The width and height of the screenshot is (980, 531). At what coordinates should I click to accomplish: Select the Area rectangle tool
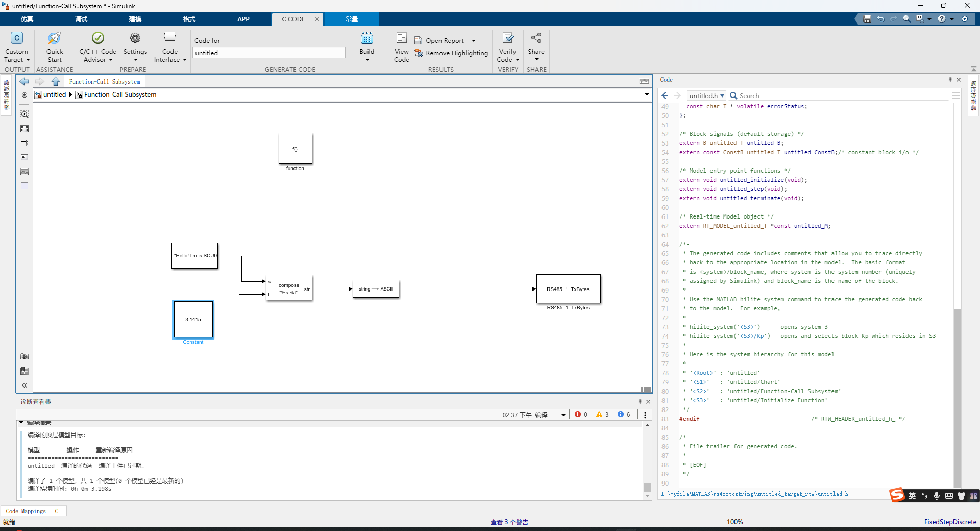pyautogui.click(x=24, y=186)
